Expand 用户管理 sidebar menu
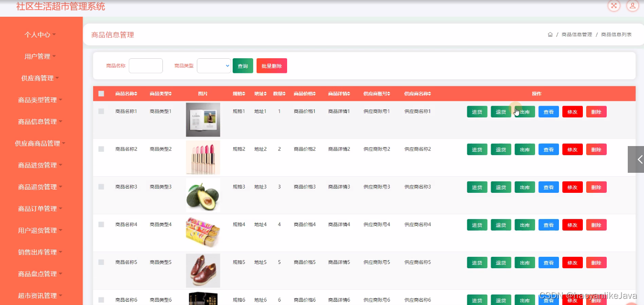644x305 pixels. [41, 56]
